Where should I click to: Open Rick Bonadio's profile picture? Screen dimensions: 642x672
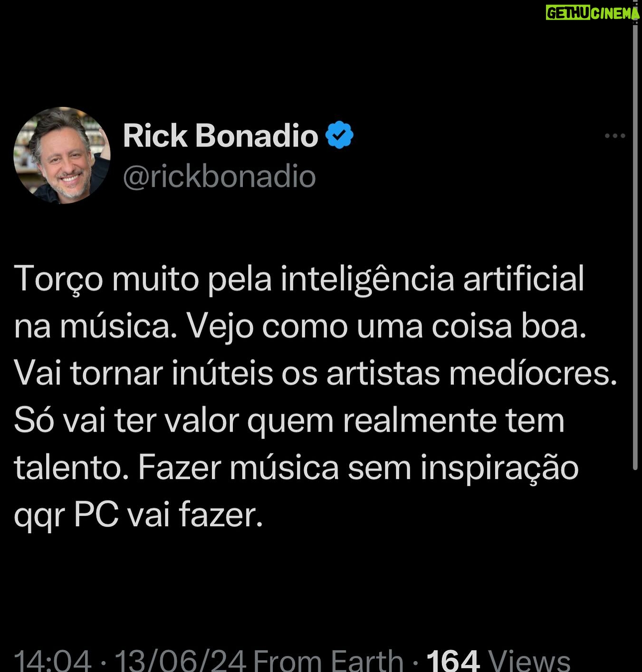pos(62,155)
